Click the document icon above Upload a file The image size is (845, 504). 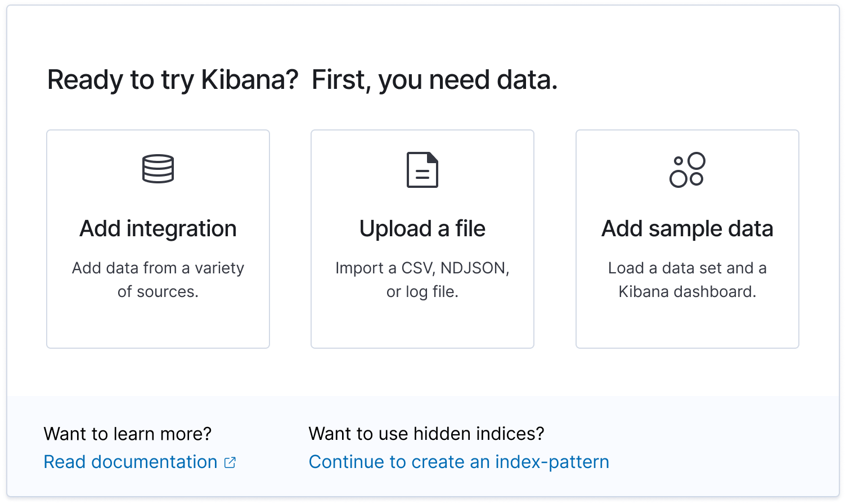[422, 170]
